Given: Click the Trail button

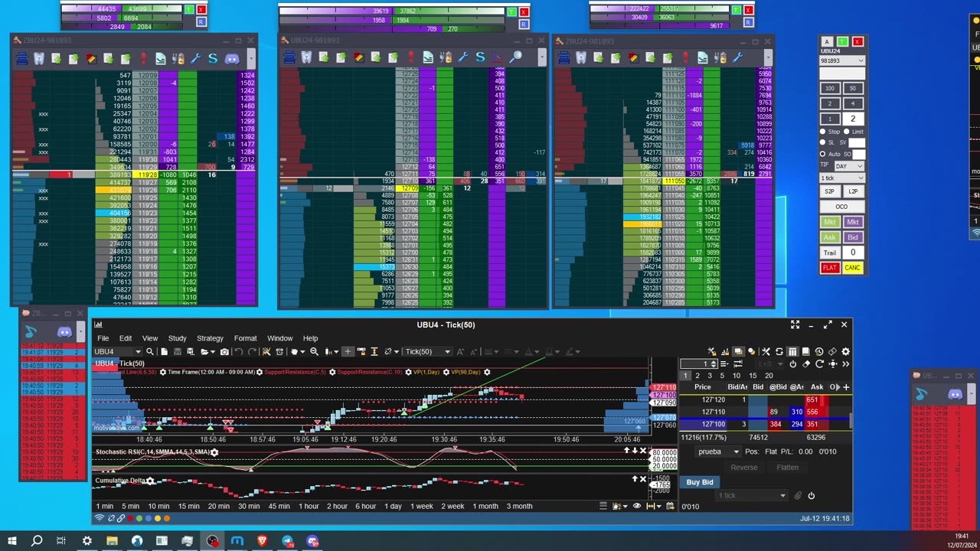Looking at the screenshot, I should [x=830, y=253].
